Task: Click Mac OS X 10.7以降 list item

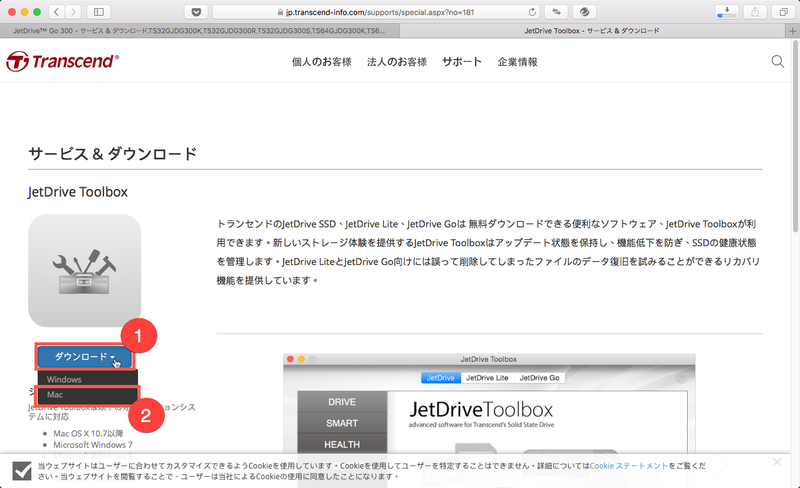Action: point(88,433)
